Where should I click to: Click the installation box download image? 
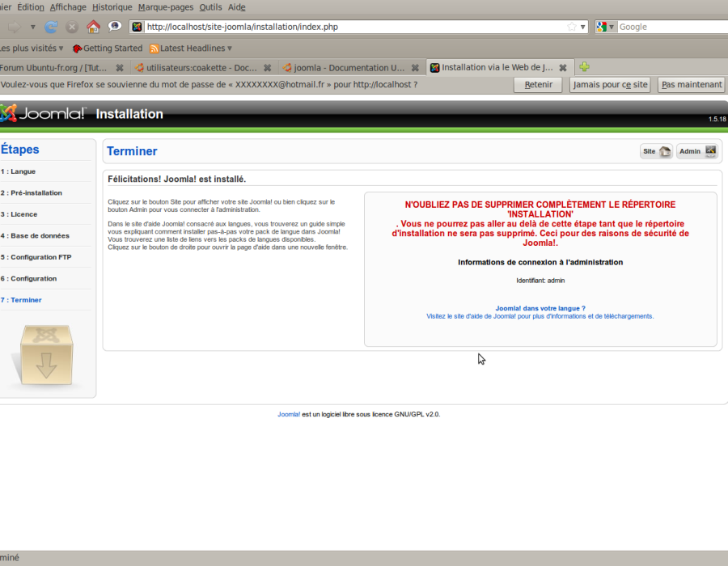(x=46, y=355)
